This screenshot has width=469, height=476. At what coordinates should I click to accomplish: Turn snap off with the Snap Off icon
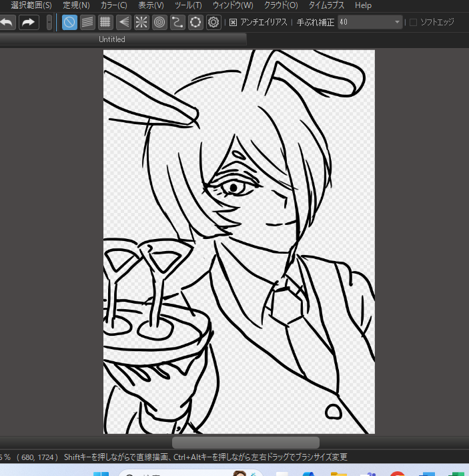pyautogui.click(x=69, y=22)
